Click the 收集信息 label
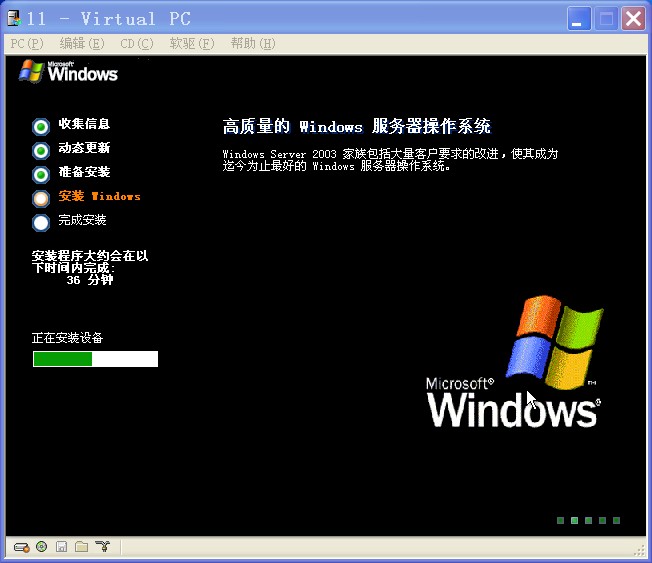652x563 pixels. [x=84, y=123]
